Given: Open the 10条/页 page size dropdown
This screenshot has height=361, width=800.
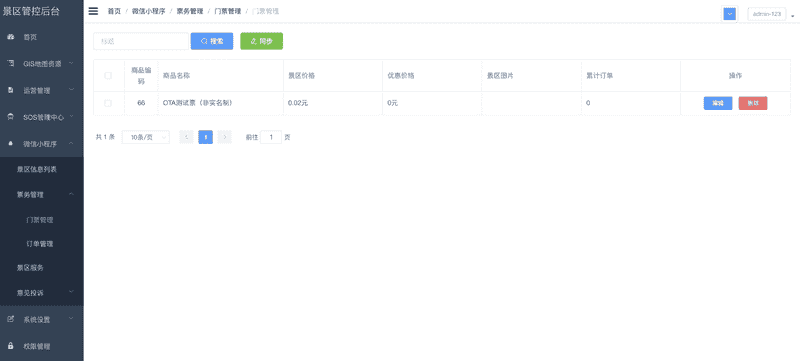Looking at the screenshot, I should click(x=146, y=137).
